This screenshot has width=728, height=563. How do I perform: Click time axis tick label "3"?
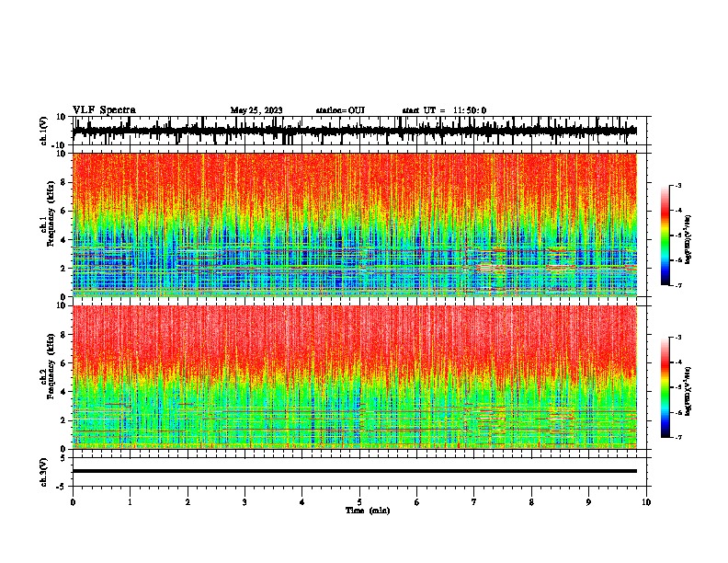[245, 502]
